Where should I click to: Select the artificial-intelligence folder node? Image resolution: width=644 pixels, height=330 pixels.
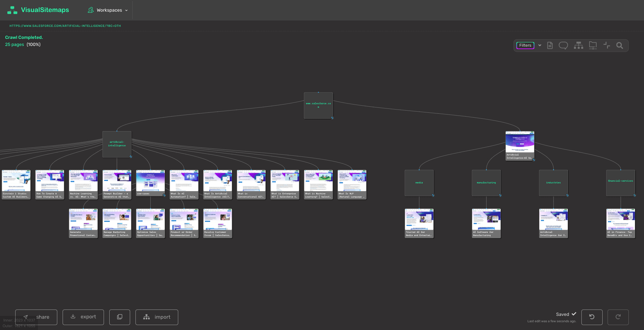117,144
